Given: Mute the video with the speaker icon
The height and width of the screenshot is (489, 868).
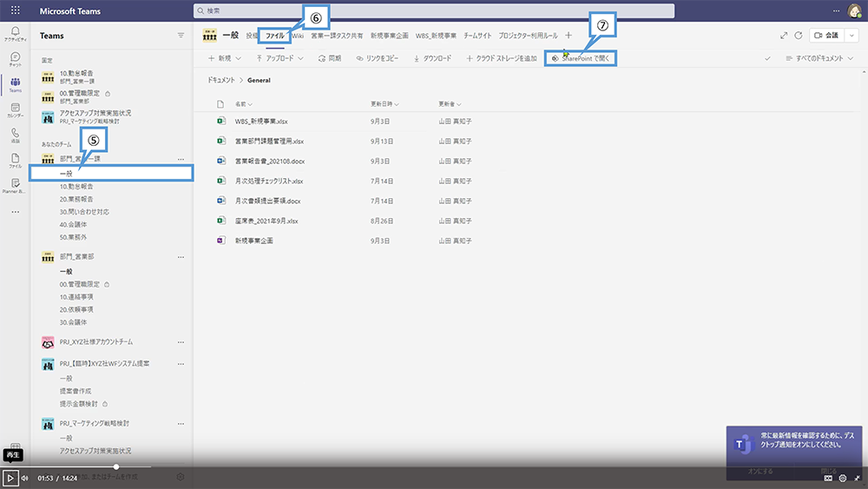Looking at the screenshot, I should click(x=25, y=478).
